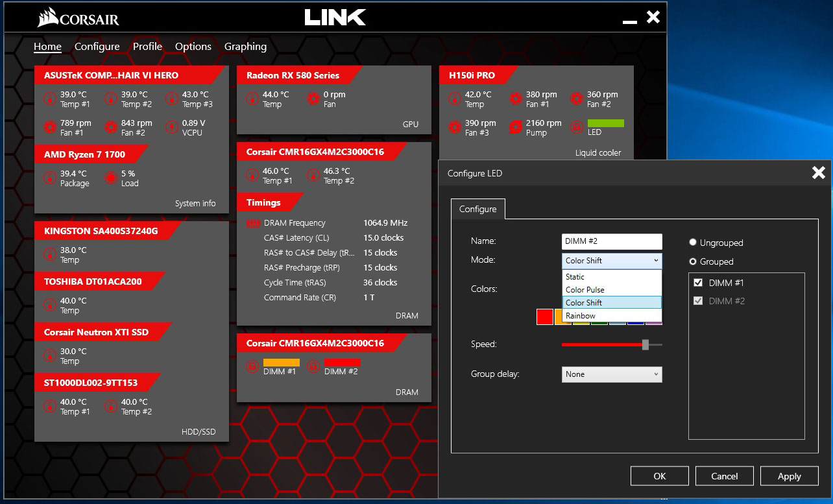Image resolution: width=833 pixels, height=504 pixels.
Task: Select the DIMM #2 LED icon
Action: point(313,366)
